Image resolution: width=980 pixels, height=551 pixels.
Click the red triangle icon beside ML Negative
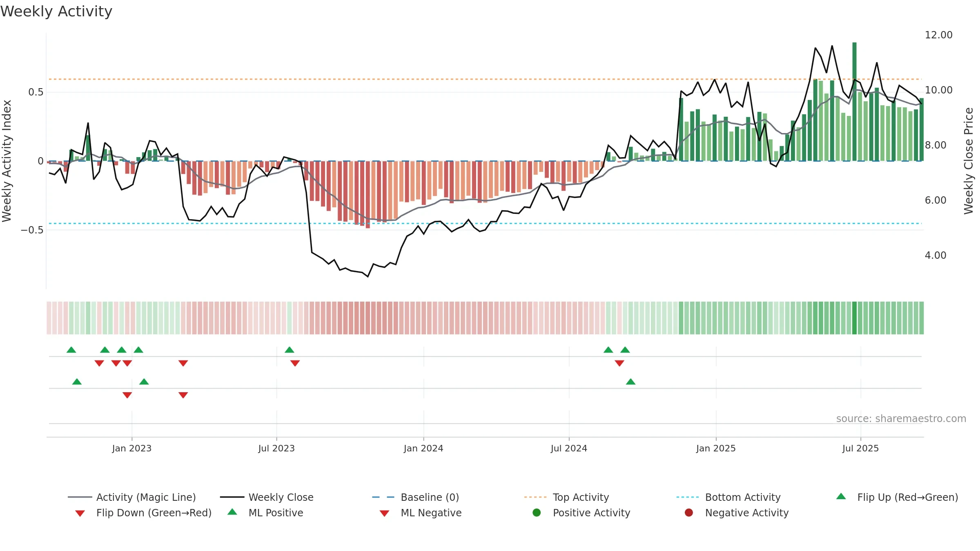384,513
